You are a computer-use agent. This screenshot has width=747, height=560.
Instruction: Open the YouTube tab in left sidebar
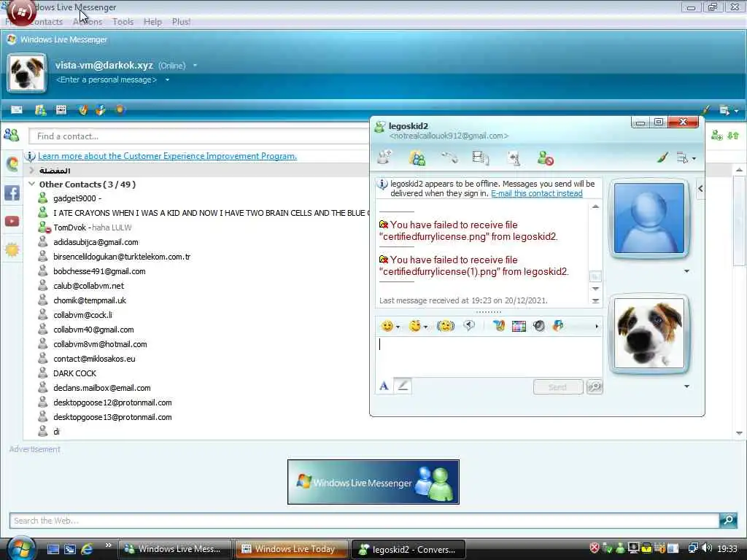[x=12, y=222]
